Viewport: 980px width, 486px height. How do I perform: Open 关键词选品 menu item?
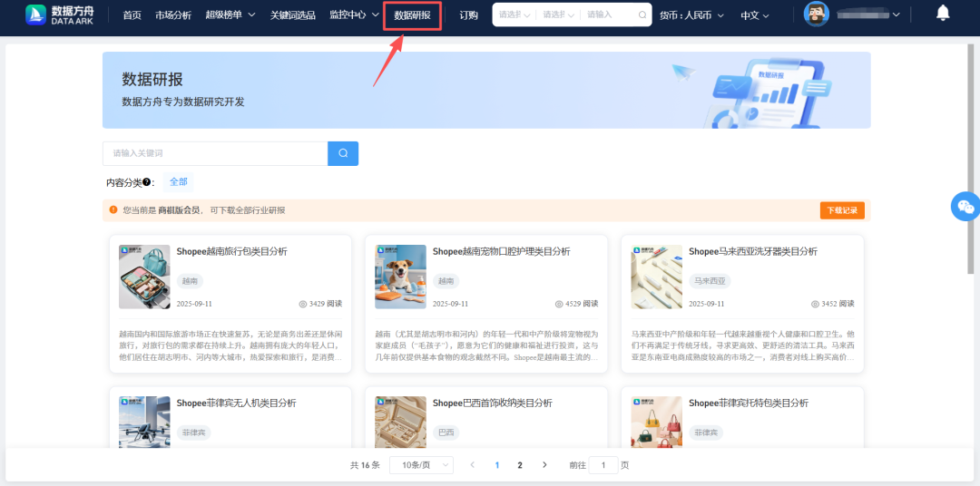pyautogui.click(x=292, y=15)
